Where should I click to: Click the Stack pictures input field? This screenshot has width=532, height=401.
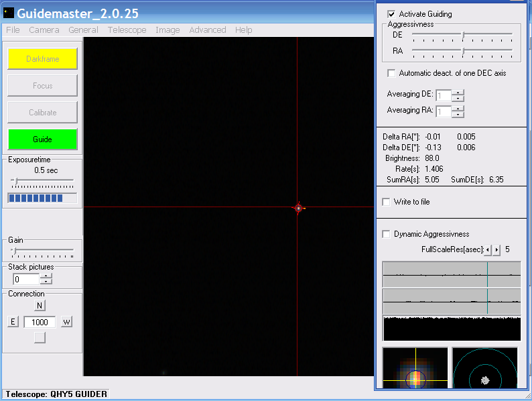pos(26,280)
